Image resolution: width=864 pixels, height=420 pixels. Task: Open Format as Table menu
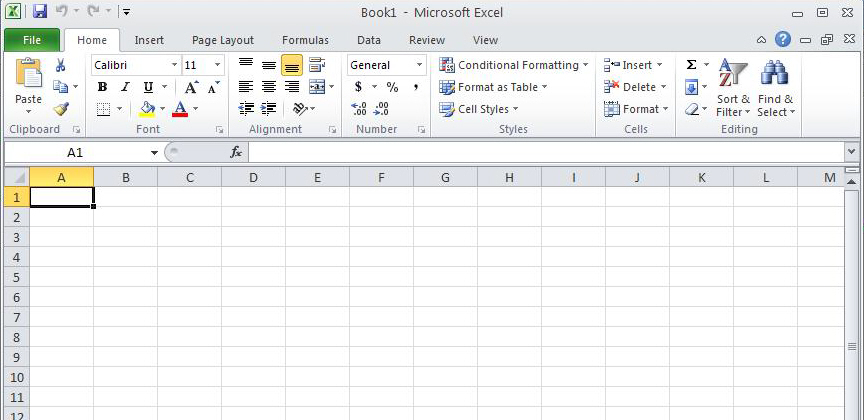coord(493,87)
